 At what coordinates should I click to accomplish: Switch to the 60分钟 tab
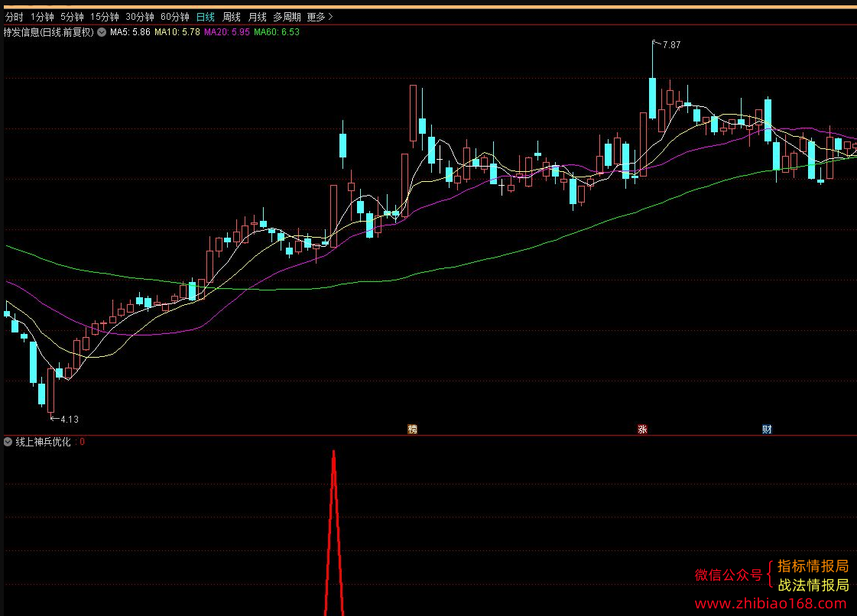point(175,17)
